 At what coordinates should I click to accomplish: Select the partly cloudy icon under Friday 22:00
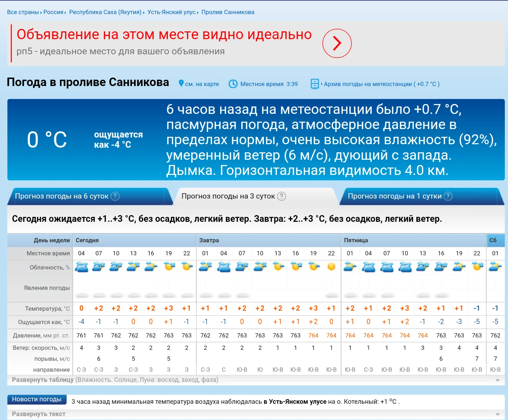477,267
